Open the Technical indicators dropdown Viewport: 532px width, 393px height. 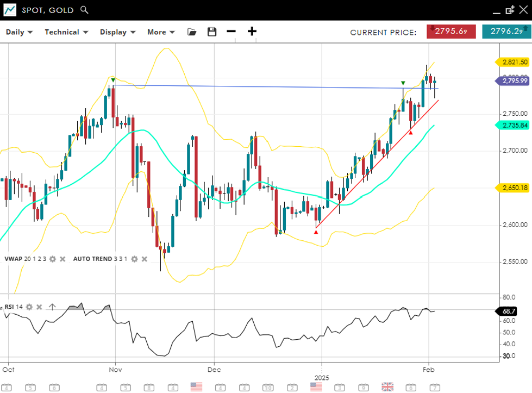pos(66,32)
